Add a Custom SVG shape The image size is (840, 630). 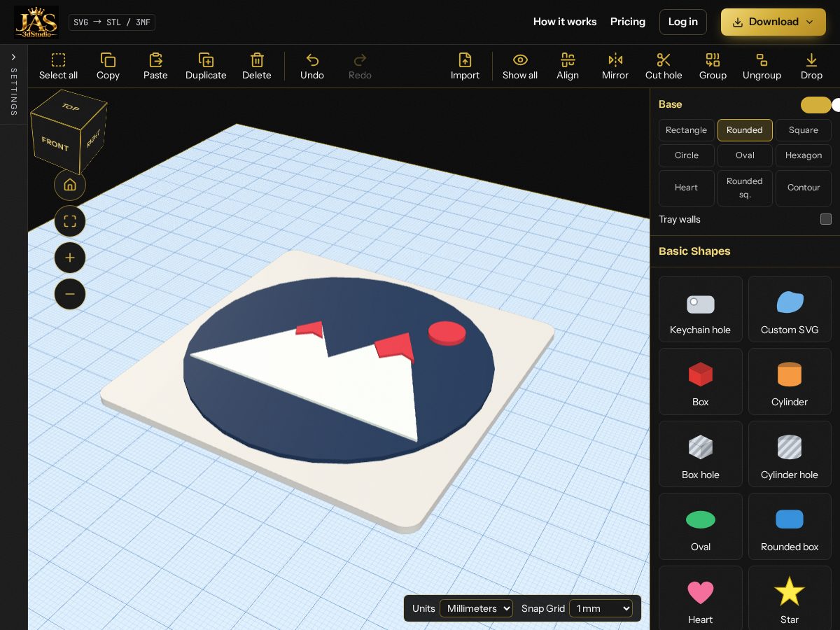pyautogui.click(x=790, y=309)
